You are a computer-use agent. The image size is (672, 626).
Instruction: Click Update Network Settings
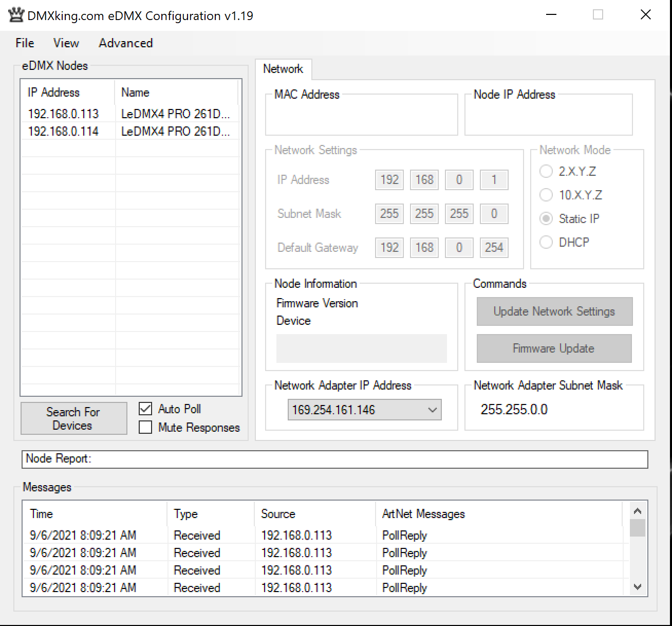tap(554, 311)
